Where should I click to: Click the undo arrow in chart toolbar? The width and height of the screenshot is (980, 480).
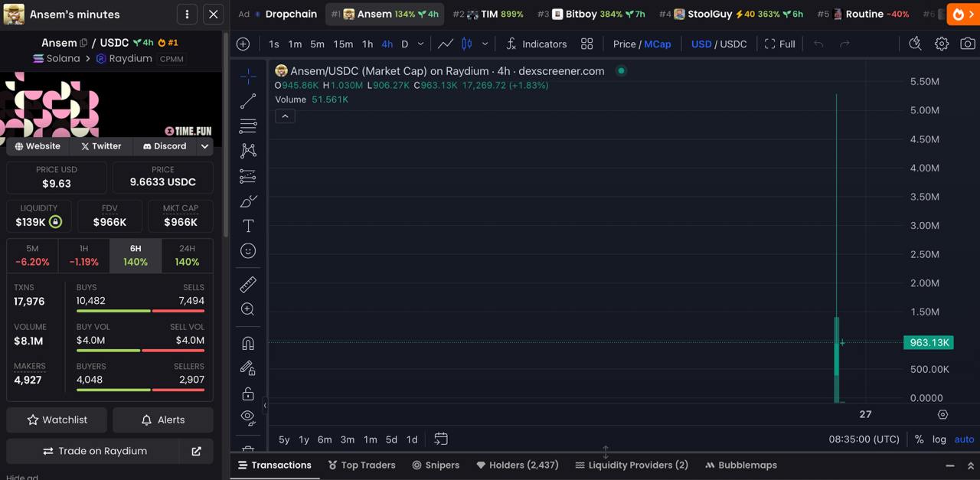point(818,44)
